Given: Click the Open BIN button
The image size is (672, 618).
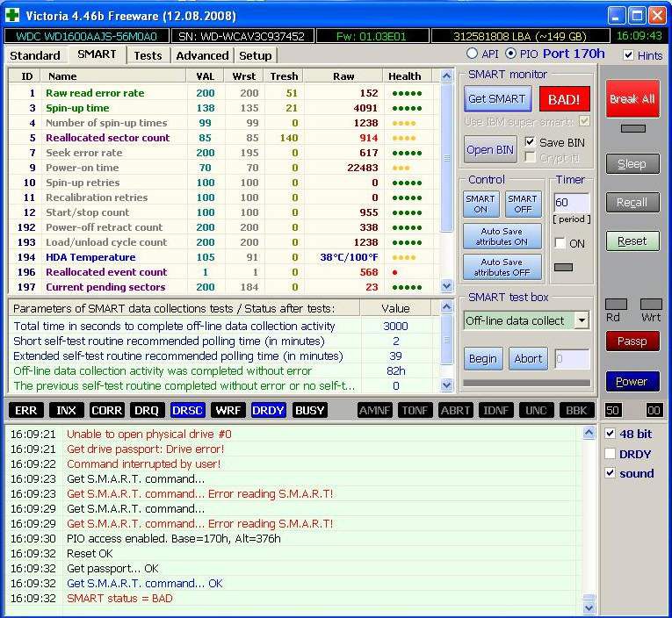Looking at the screenshot, I should coord(490,149).
